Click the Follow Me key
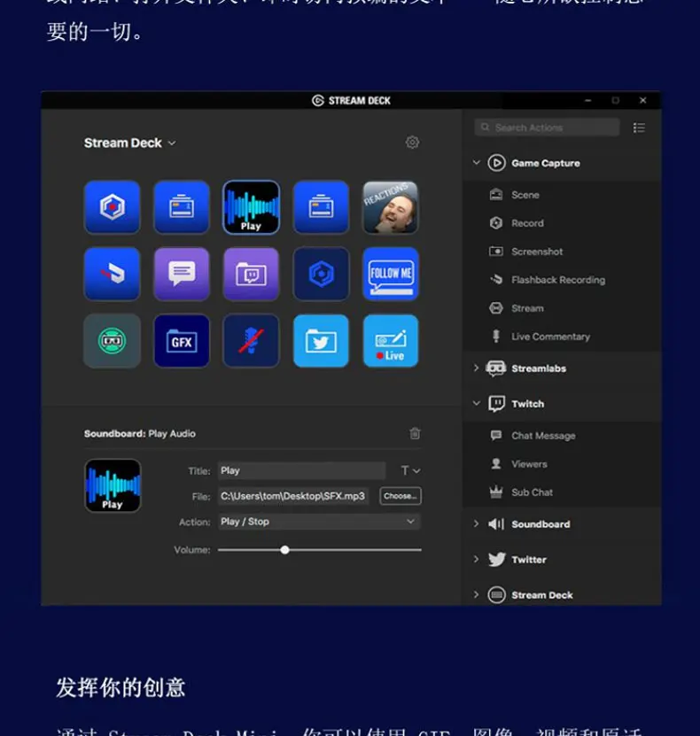The height and width of the screenshot is (736, 700). coord(391,274)
